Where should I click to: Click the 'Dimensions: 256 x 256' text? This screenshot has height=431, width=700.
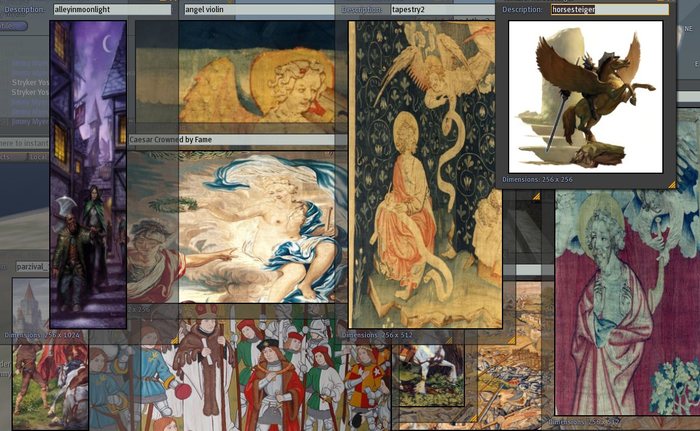(x=538, y=180)
